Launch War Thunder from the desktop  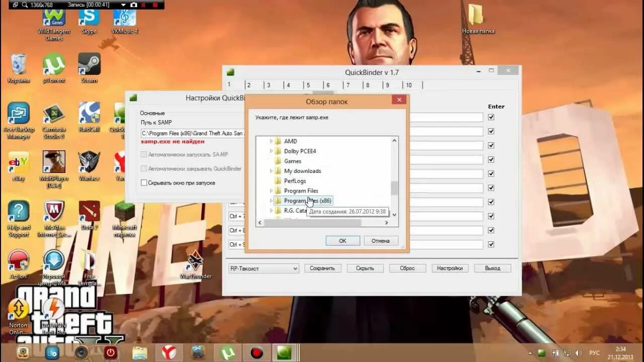[196, 265]
